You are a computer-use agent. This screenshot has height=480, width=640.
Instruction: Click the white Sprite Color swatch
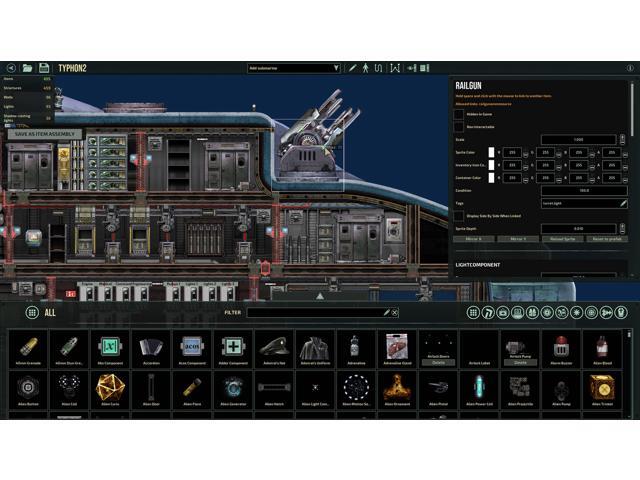[492, 152]
